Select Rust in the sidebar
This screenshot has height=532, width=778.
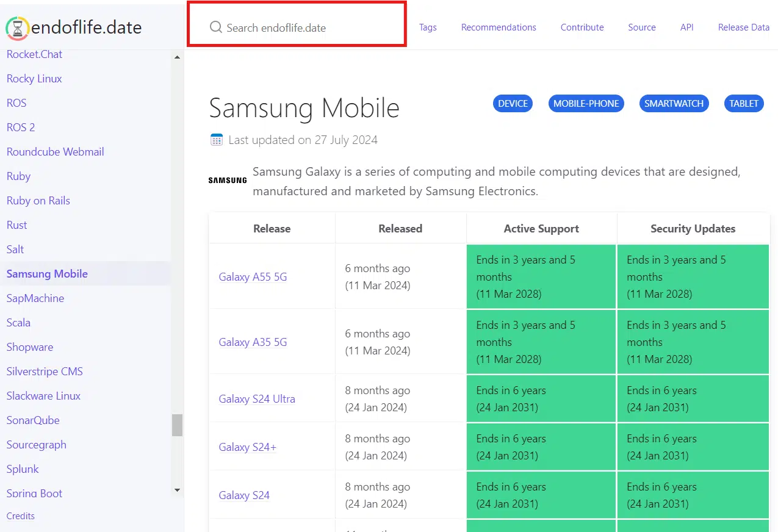tap(17, 225)
